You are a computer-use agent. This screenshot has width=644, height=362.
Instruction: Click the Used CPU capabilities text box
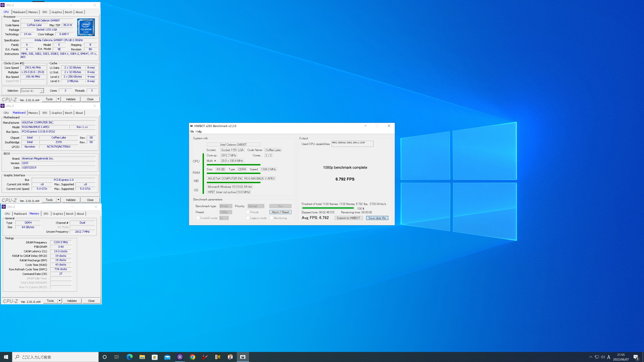pyautogui.click(x=352, y=144)
